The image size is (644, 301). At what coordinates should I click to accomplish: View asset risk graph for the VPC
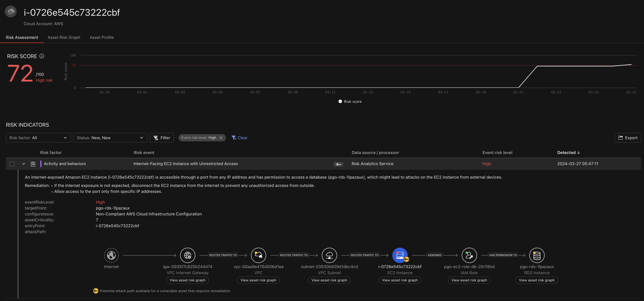258,280
